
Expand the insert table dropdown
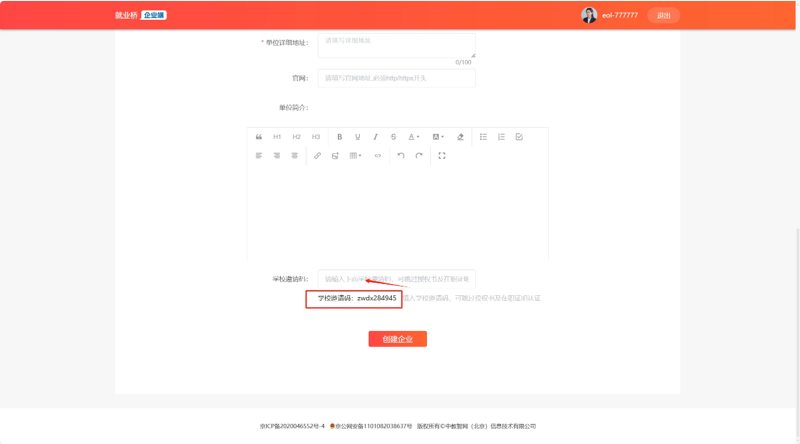pos(356,156)
